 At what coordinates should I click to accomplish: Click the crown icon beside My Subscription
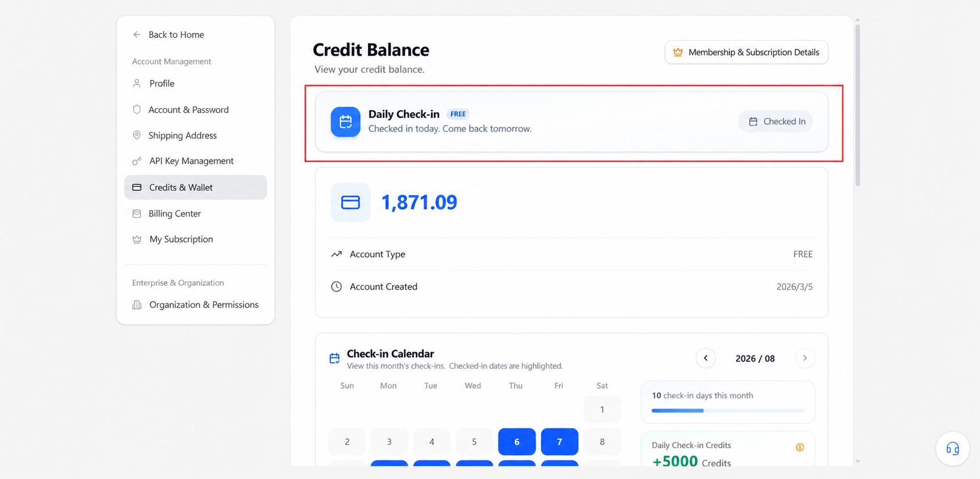[137, 239]
